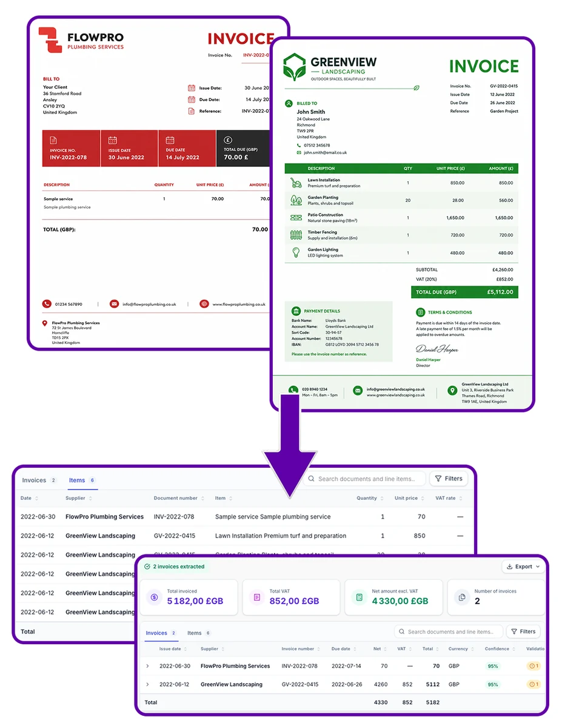Viewport: 562px width, 728px height.
Task: Click the FlowPro Plumbing Services logo
Action: pyautogui.click(x=50, y=40)
